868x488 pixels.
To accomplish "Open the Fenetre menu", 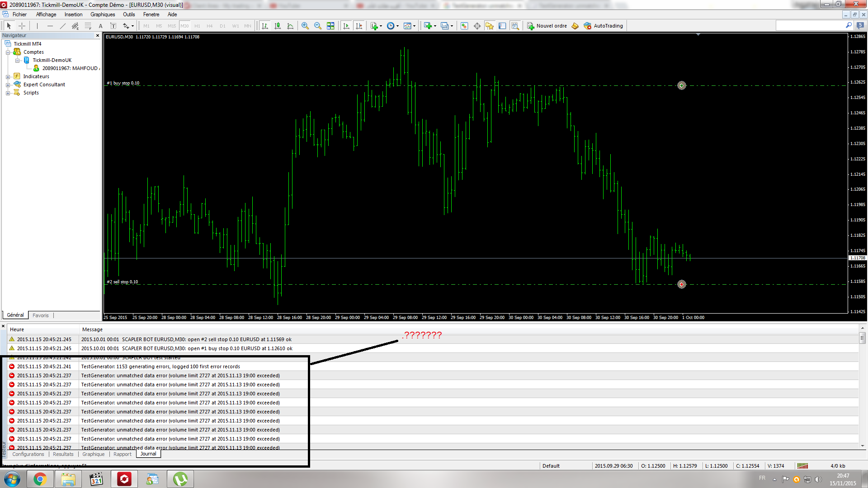I will (x=151, y=14).
